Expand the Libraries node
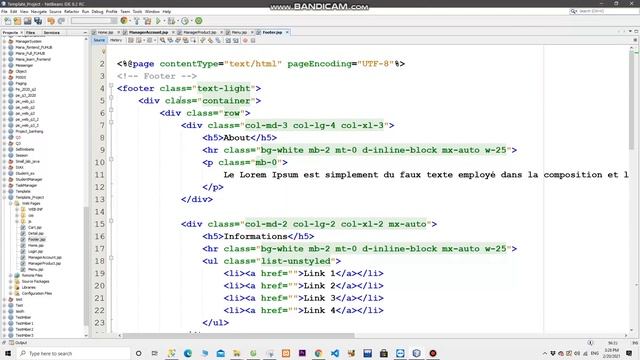The height and width of the screenshot is (360, 640). [x=11, y=287]
